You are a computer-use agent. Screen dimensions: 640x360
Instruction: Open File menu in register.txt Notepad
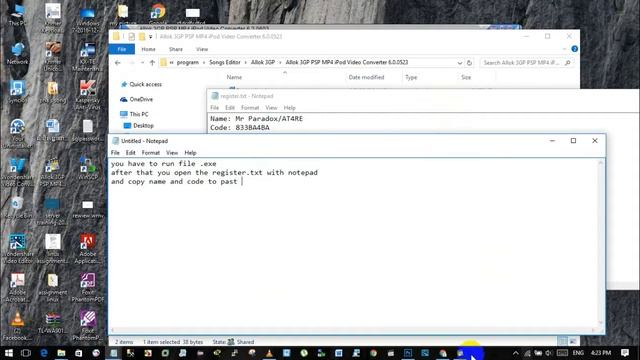tap(214, 108)
